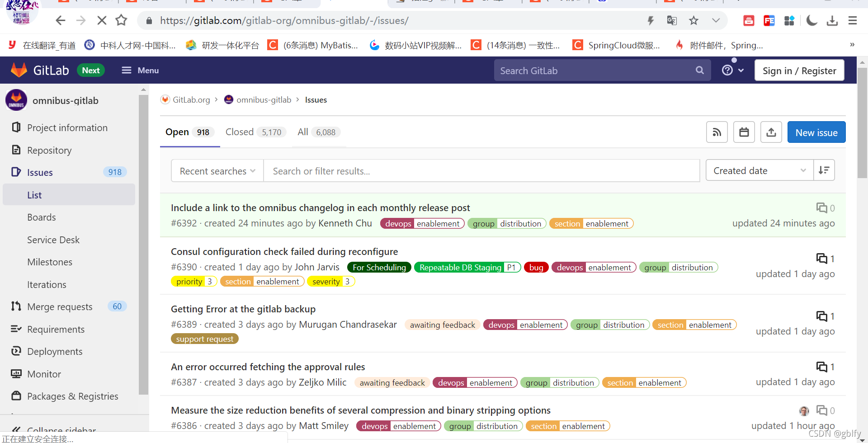This screenshot has height=443, width=868.
Task: Toggle sort direction icon
Action: pos(824,170)
